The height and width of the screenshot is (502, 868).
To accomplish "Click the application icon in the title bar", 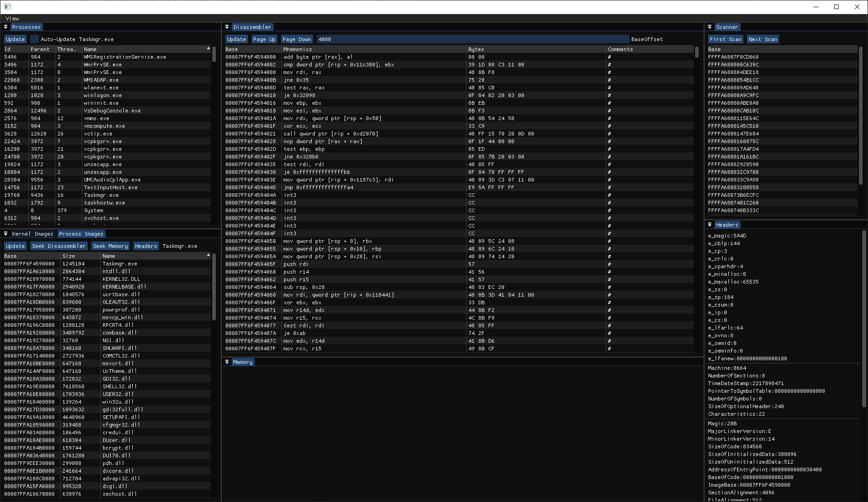I will 7,7.
